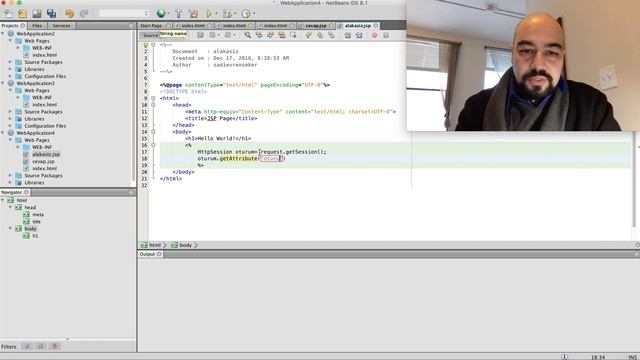Click Find Previous Occurrence icon
The width and height of the screenshot is (640, 360).
[259, 36]
